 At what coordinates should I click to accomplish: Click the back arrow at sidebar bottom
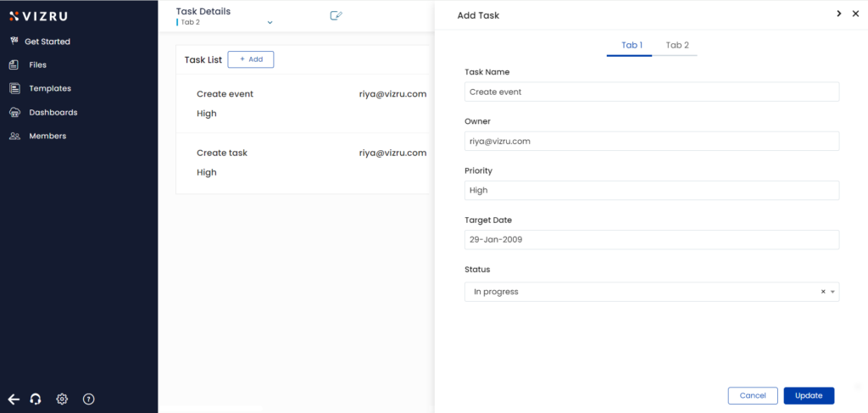point(14,399)
